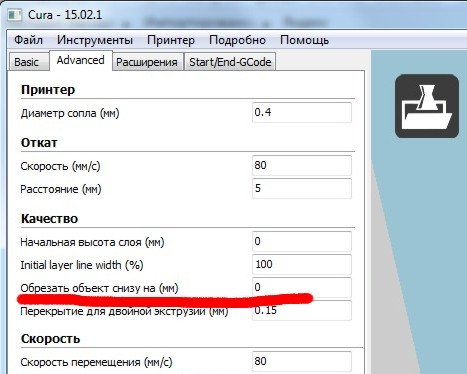The width and height of the screenshot is (467, 374).
Task: Click the Cura application icon in title bar
Action: pos(15,15)
